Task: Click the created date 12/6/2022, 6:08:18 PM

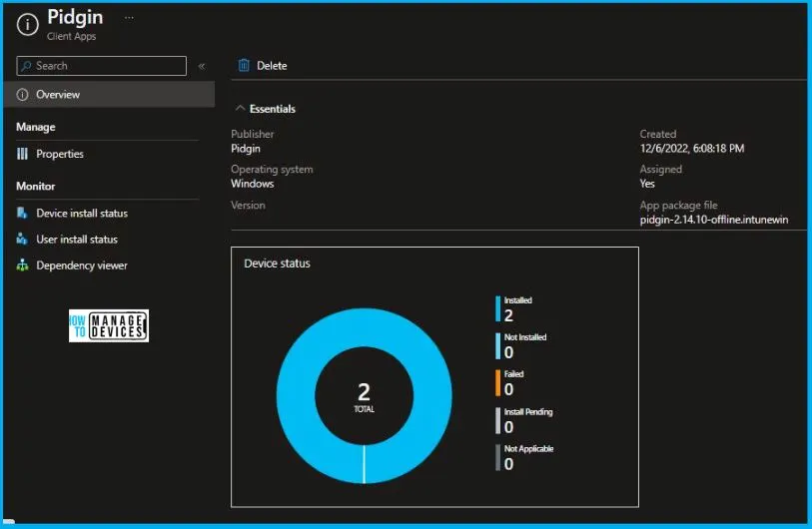Action: pos(692,149)
